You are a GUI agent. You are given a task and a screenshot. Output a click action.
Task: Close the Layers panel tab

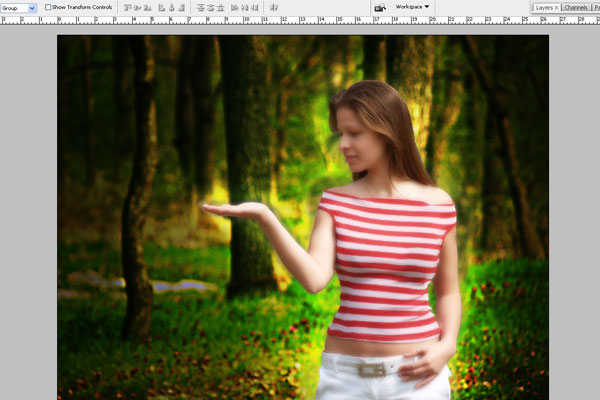[556, 7]
